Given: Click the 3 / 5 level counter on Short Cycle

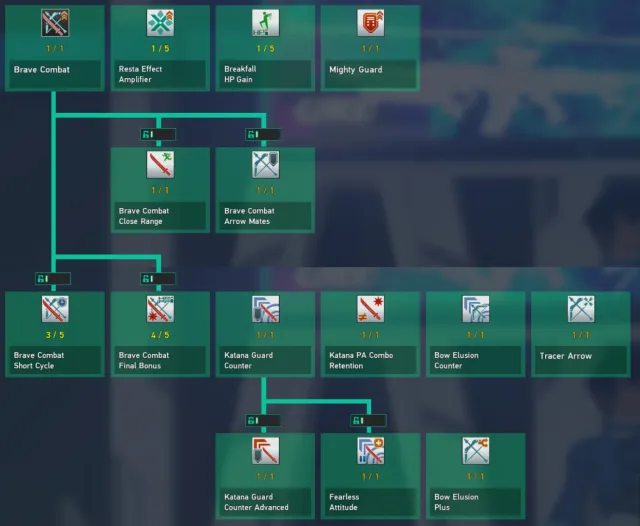Looking at the screenshot, I should pos(55,334).
